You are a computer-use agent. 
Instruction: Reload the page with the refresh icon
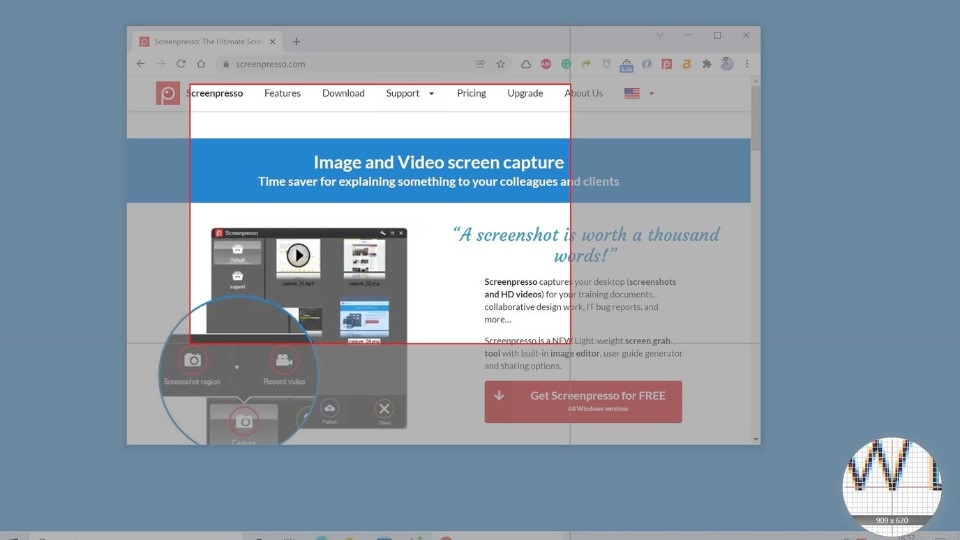(181, 64)
